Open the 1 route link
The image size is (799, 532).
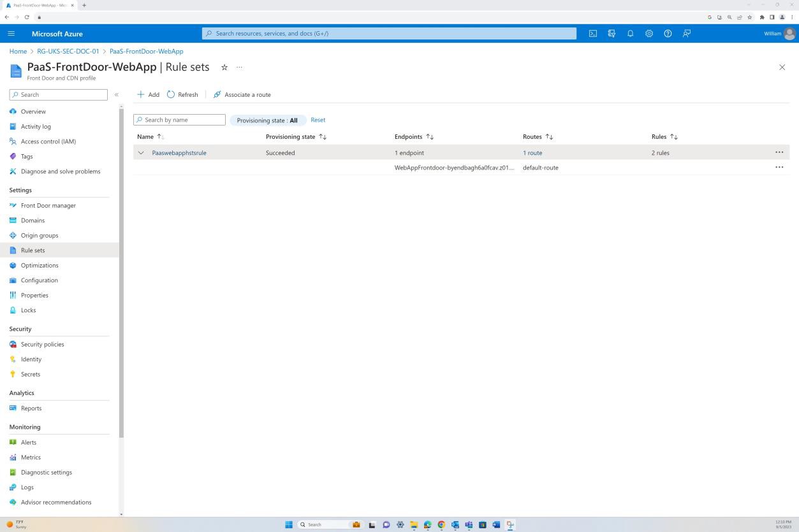click(532, 152)
